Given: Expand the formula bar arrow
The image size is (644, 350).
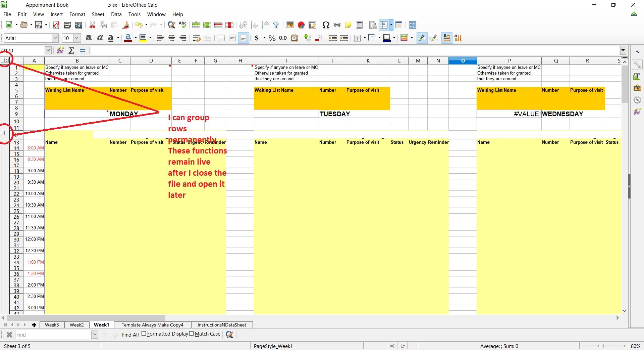Looking at the screenshot, I should click(623, 50).
